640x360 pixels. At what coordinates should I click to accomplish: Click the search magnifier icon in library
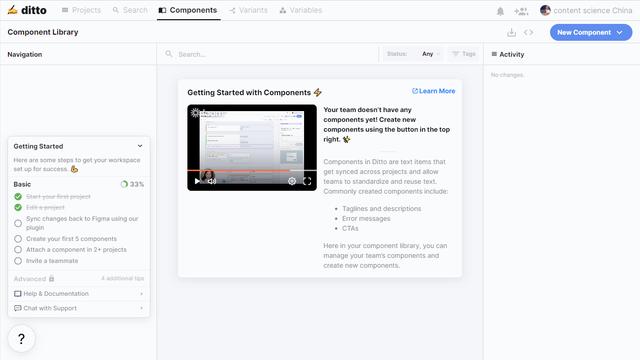[x=169, y=53]
